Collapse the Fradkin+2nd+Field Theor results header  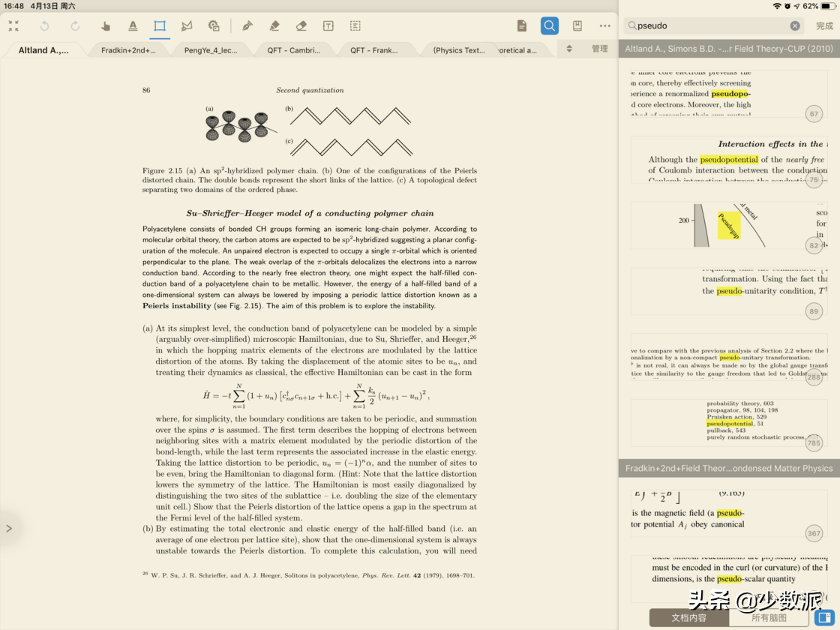pyautogui.click(x=729, y=468)
